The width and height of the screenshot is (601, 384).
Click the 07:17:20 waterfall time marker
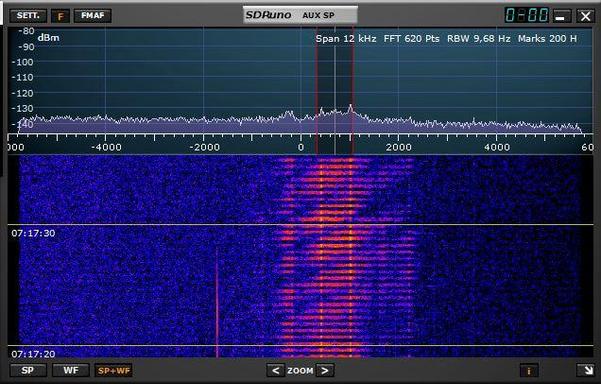pyautogui.click(x=33, y=354)
